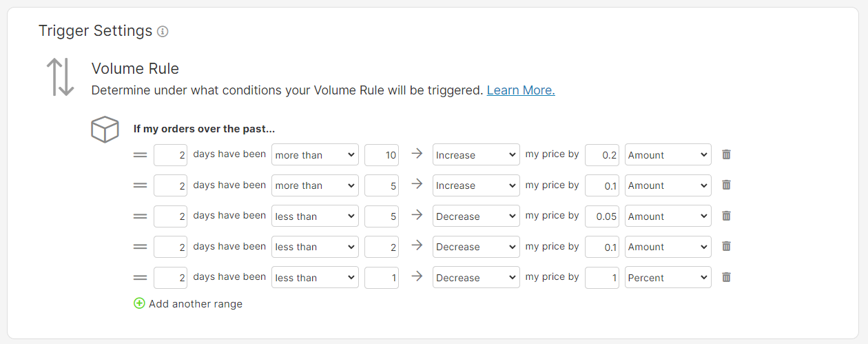This screenshot has width=868, height=344.
Task: Open 'less than' dropdown in the 2-orders row
Action: [x=316, y=247]
